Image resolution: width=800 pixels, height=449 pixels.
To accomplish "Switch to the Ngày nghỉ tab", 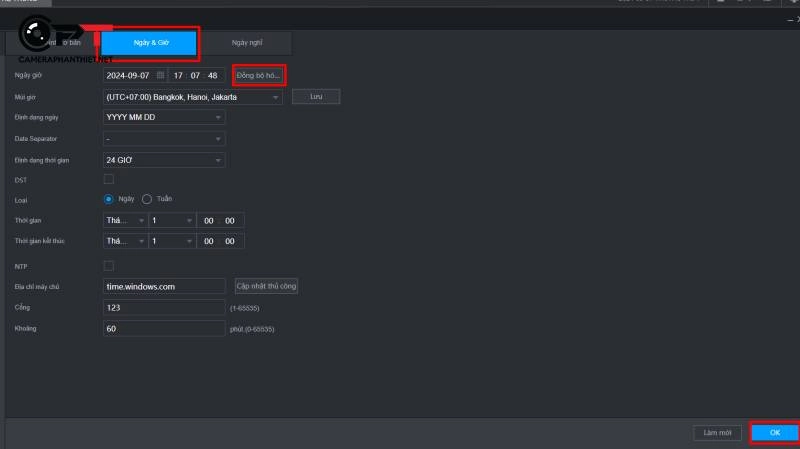I will coord(246,43).
